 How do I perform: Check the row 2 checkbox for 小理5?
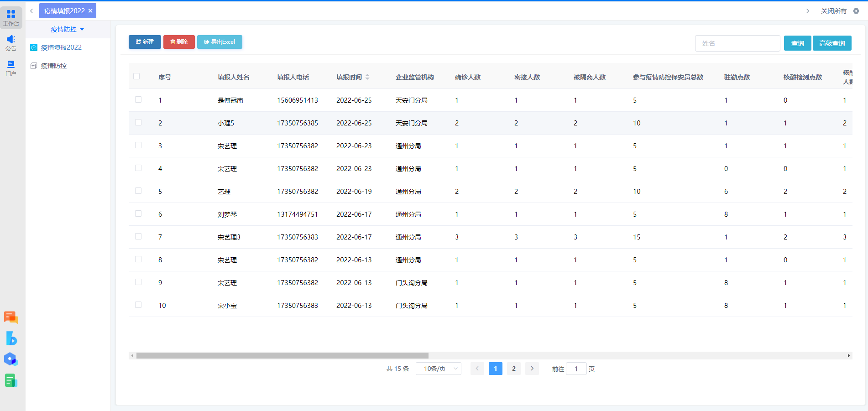[x=138, y=122]
